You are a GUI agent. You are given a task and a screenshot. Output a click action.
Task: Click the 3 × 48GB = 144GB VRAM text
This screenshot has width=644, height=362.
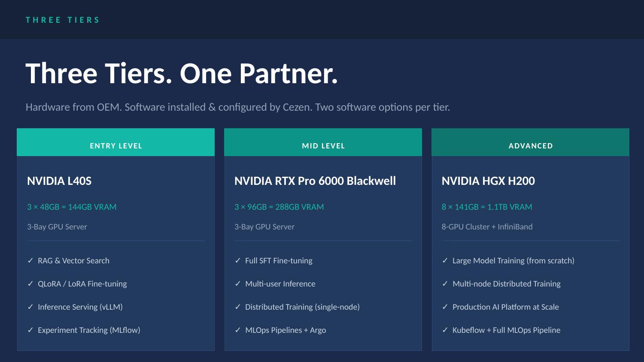[x=72, y=207]
